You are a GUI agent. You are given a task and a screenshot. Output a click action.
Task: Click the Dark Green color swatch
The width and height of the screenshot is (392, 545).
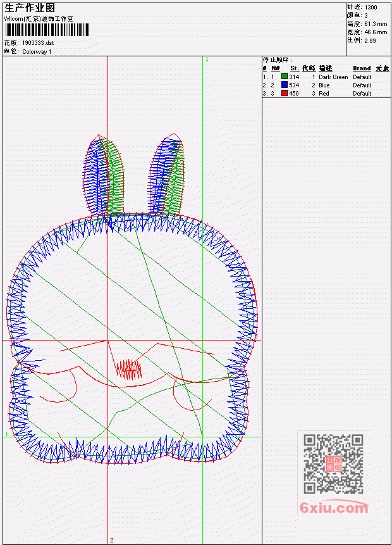(285, 77)
